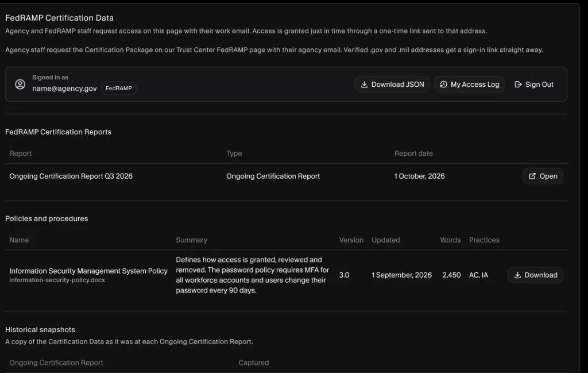Click the user avatar icon beside Signed in as

tap(20, 84)
